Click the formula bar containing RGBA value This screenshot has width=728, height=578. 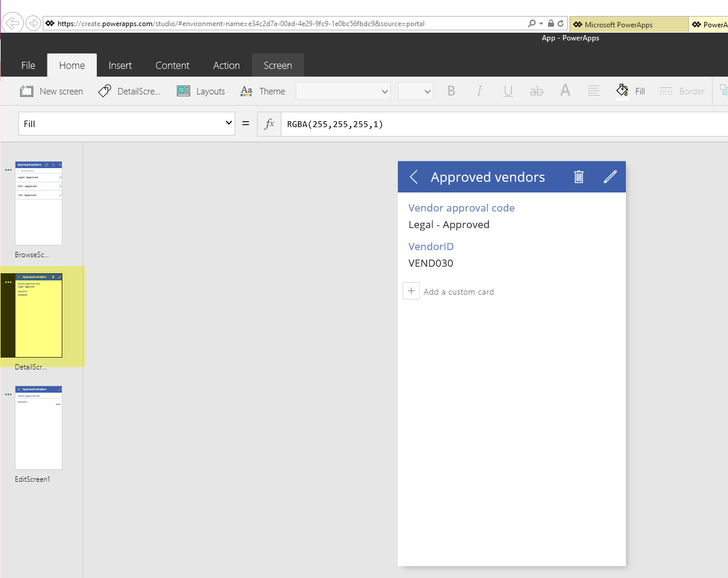click(x=499, y=124)
